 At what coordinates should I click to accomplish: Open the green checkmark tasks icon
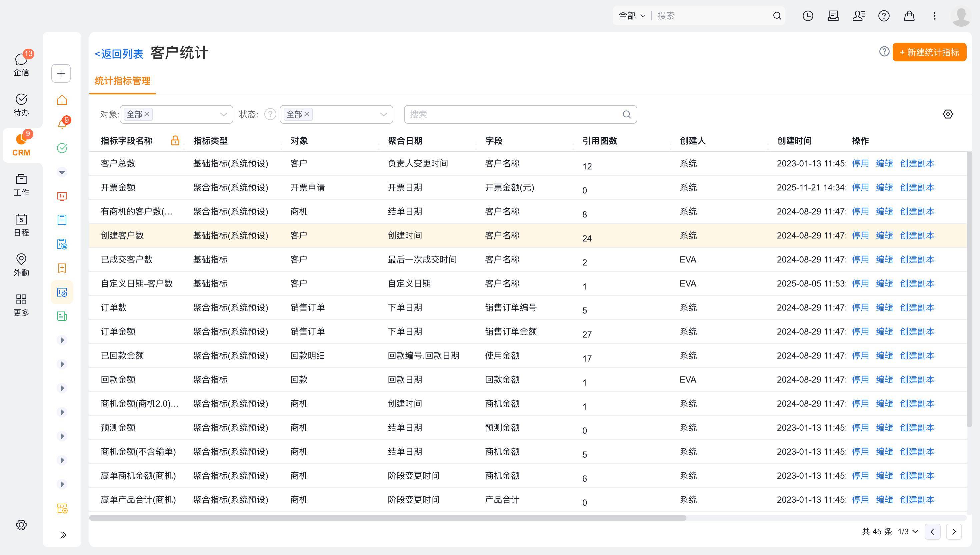tap(62, 148)
